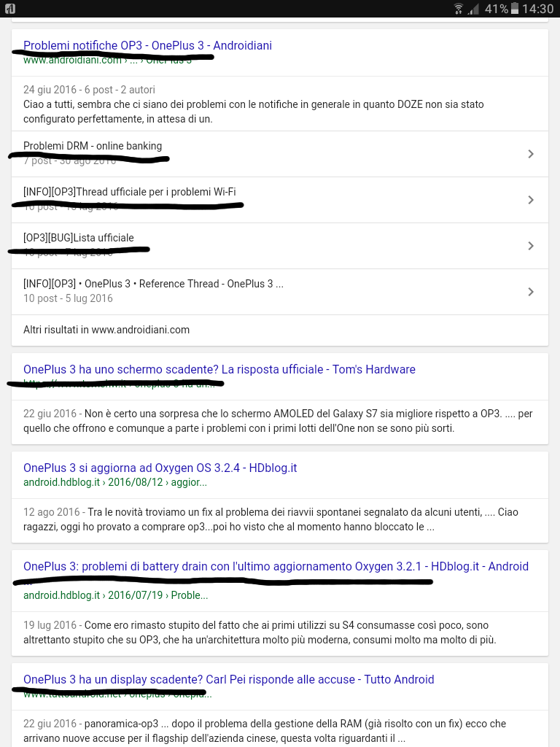Tap chevron beside Lista ufficiale row
Image resolution: width=560 pixels, height=747 pixels.
pos(531,246)
